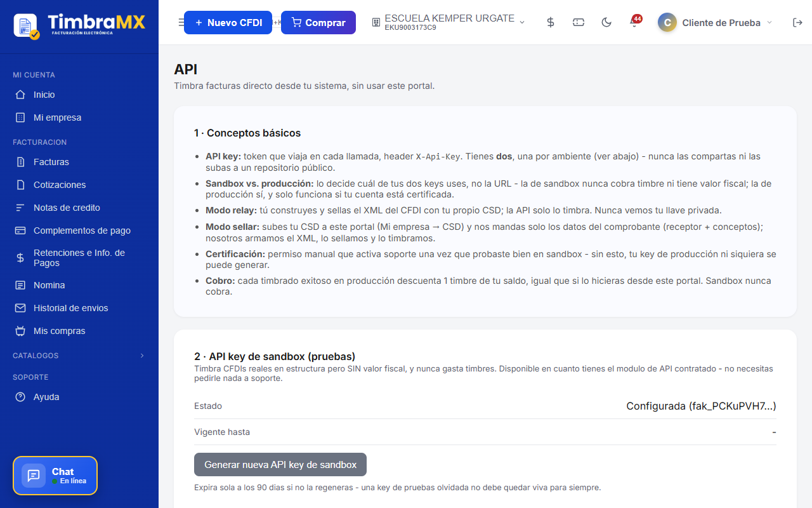Open Ayuda under Soporte
The image size is (812, 508).
79,397
